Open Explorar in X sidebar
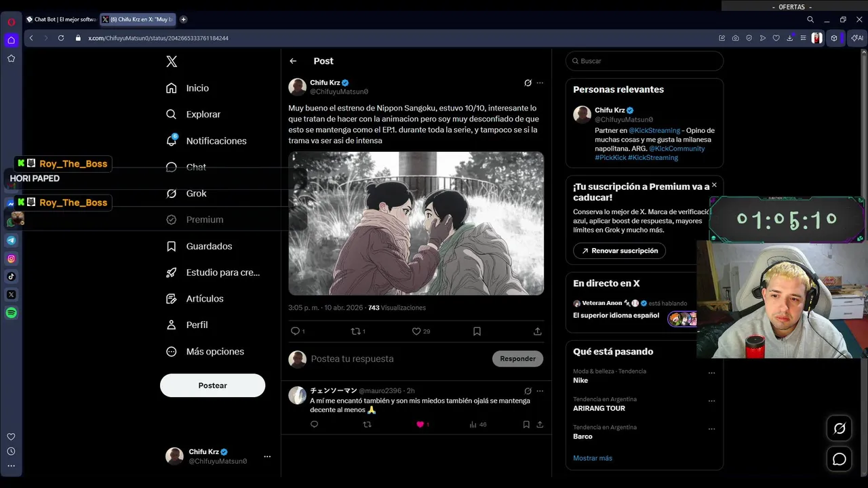The image size is (868, 488). click(x=193, y=115)
